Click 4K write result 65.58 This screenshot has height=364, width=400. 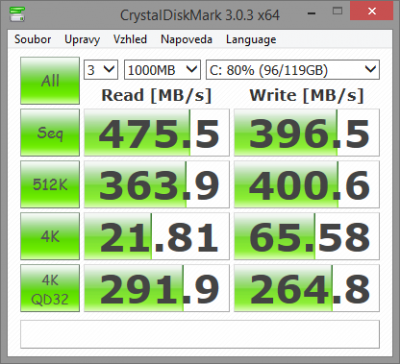[x=307, y=236]
